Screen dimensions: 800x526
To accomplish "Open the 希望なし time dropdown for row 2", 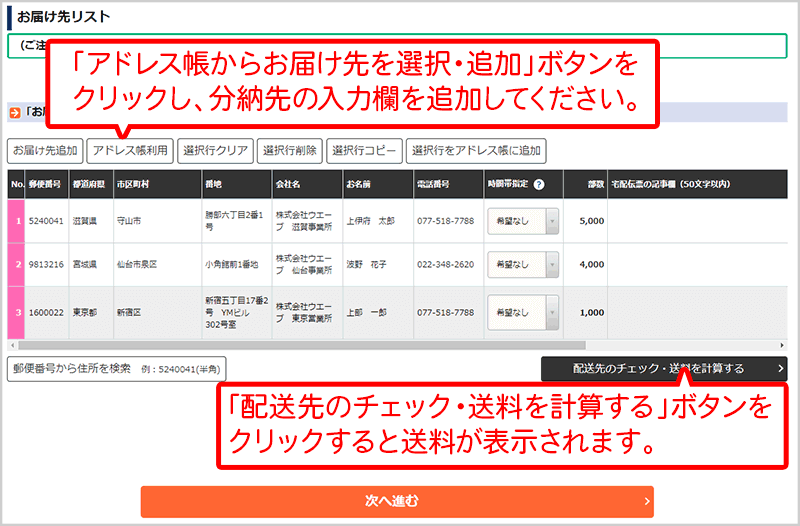I will (524, 265).
